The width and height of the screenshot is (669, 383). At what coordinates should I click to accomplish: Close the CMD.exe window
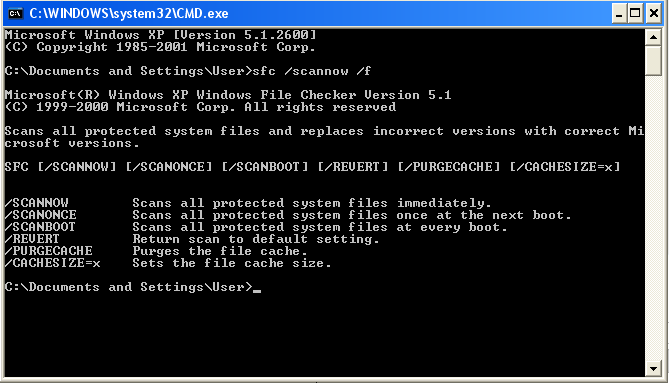[653, 14]
